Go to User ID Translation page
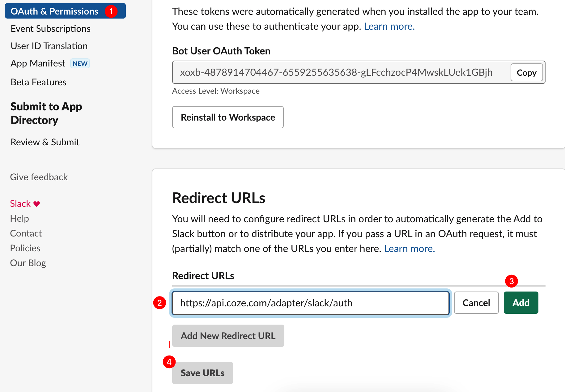565x392 pixels. 49,46
